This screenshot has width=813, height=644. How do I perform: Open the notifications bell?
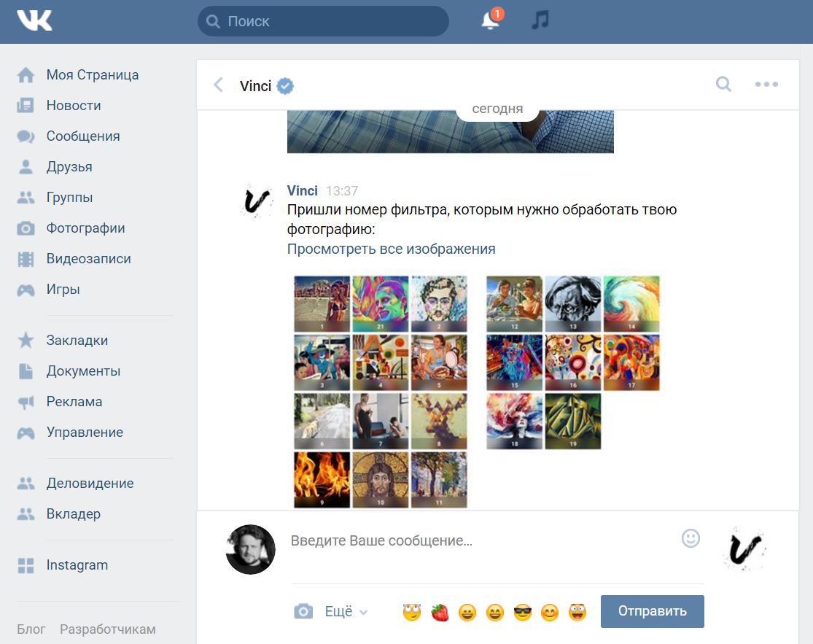coord(491,20)
